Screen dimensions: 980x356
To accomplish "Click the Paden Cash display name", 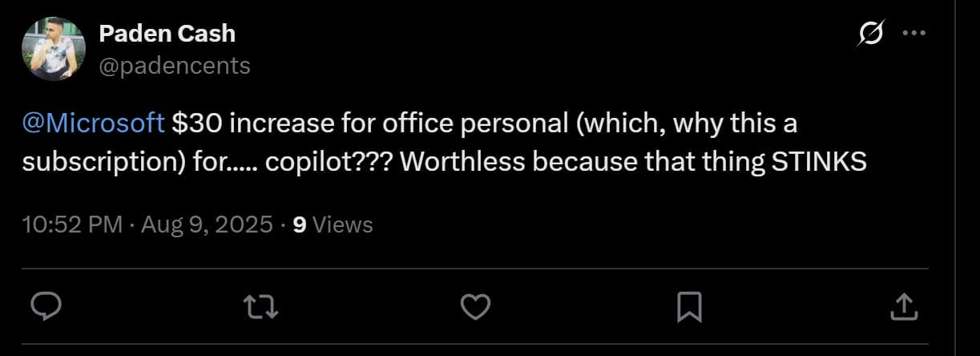I will tap(167, 34).
